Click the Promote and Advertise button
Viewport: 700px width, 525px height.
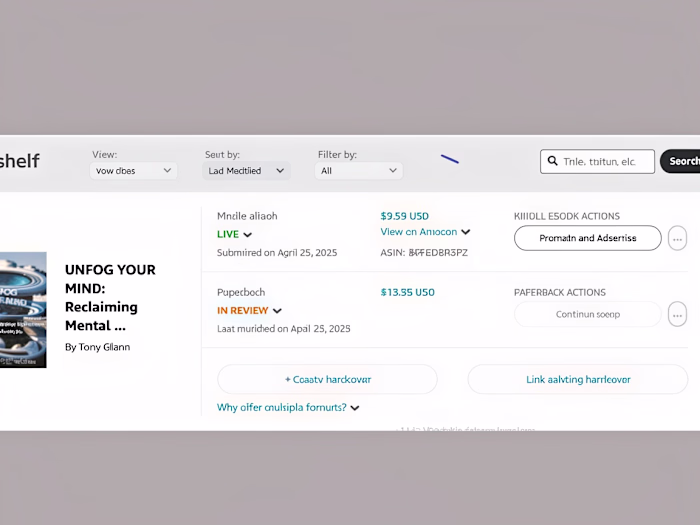click(x=588, y=238)
